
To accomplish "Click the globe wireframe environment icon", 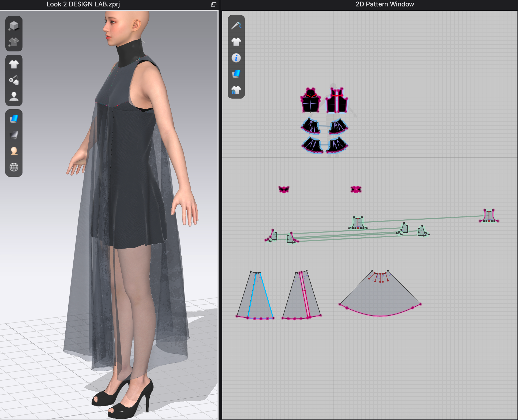I will tap(14, 167).
